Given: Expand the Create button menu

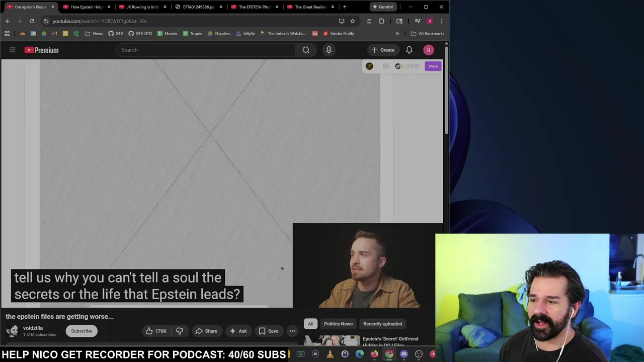Looking at the screenshot, I should (383, 50).
